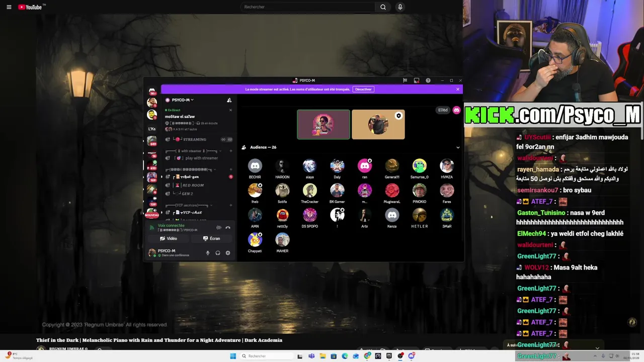
Task: Click the El7ed pill on stage
Action: 443,110
